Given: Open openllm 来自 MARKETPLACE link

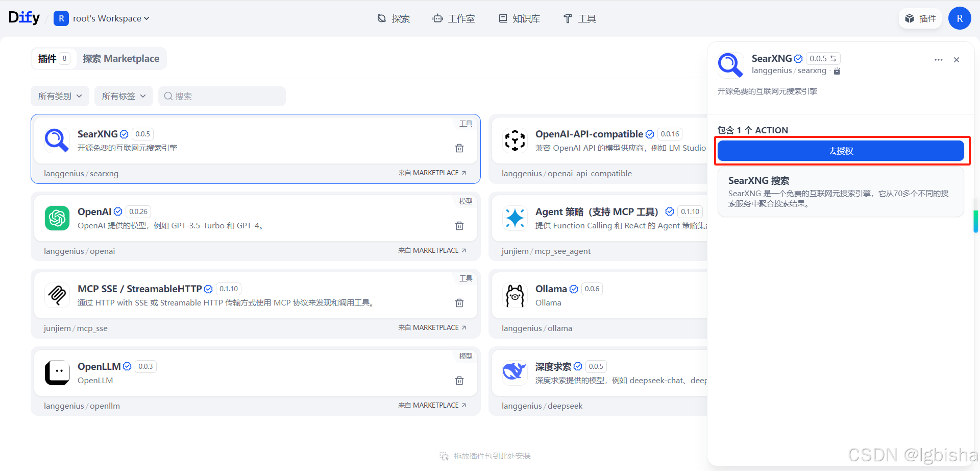Looking at the screenshot, I should 432,406.
